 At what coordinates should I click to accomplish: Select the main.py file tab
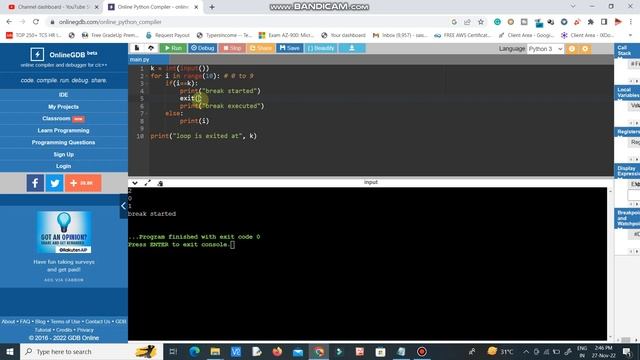140,60
